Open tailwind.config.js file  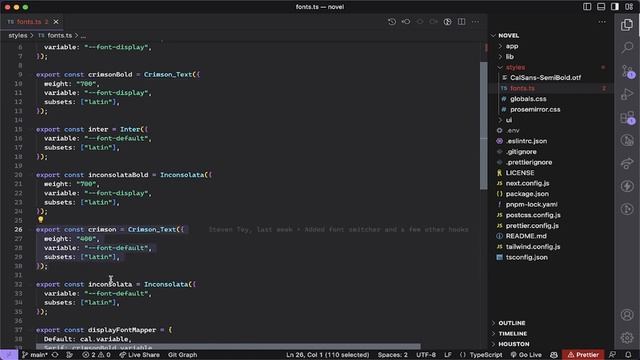coord(533,247)
